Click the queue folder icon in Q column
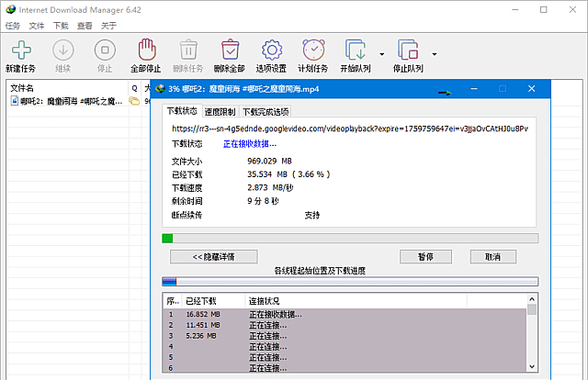The image size is (588, 380). pyautogui.click(x=134, y=101)
